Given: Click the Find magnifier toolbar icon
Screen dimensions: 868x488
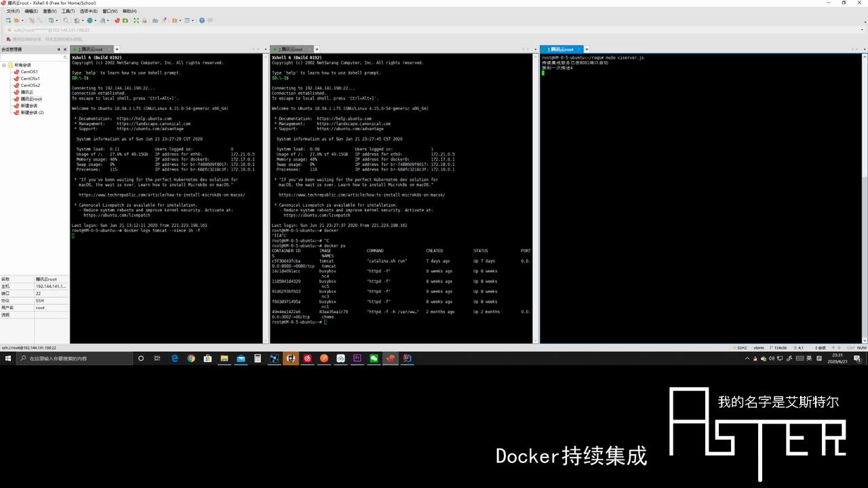Looking at the screenshot, I should click(x=66, y=20).
